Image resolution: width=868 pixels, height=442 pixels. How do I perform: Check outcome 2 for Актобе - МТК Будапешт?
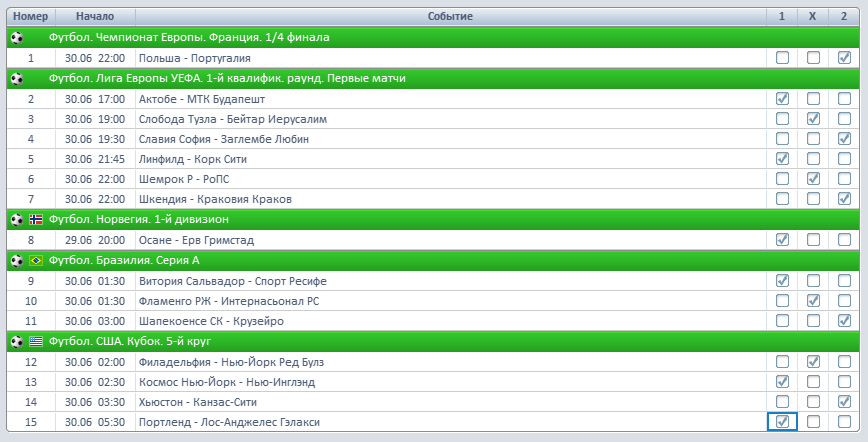pos(844,99)
